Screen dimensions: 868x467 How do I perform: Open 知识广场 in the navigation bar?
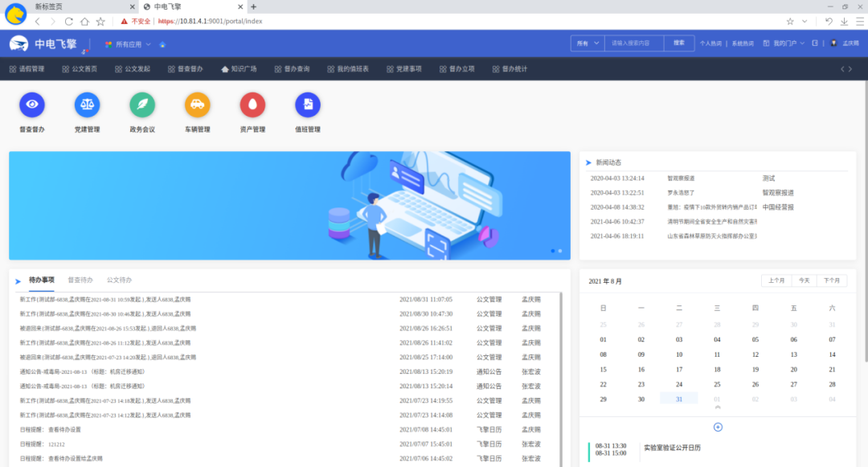point(239,69)
